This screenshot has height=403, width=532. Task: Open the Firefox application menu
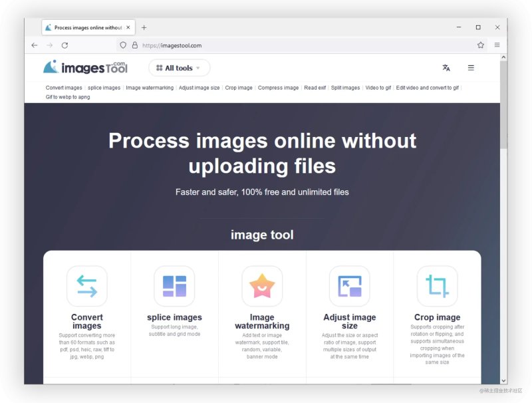click(x=497, y=45)
